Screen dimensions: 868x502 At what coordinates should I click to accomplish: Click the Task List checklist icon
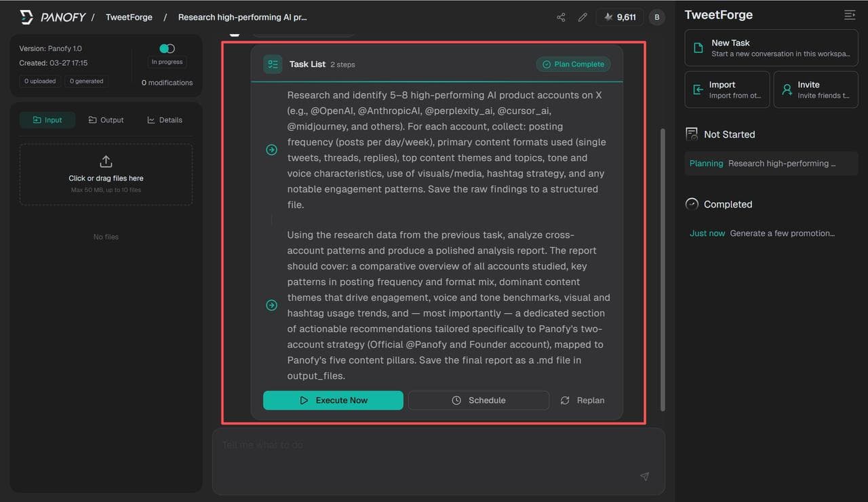[x=273, y=64]
